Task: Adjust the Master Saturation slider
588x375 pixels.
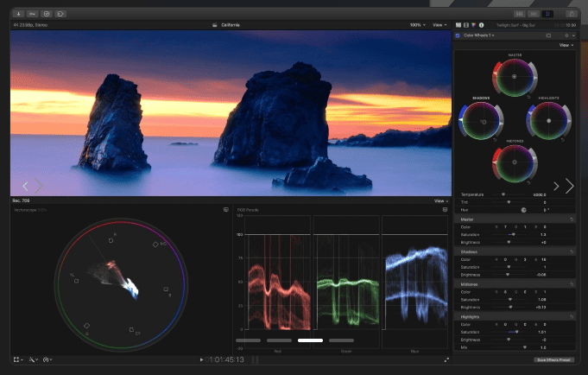Action: [513, 235]
